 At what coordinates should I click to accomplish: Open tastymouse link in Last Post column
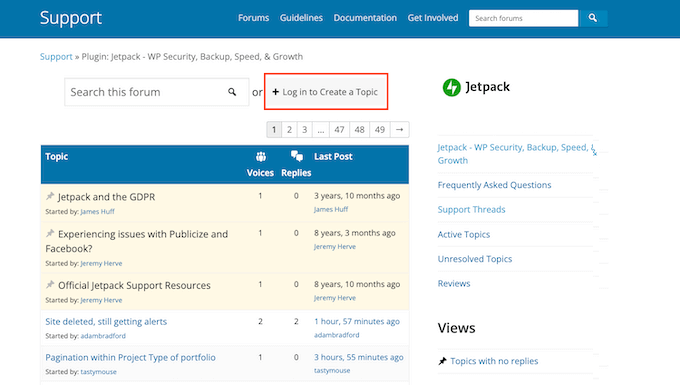point(332,370)
